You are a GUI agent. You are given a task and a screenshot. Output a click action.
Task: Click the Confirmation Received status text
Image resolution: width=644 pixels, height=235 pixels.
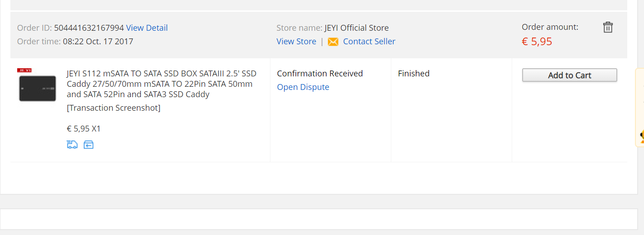click(320, 74)
